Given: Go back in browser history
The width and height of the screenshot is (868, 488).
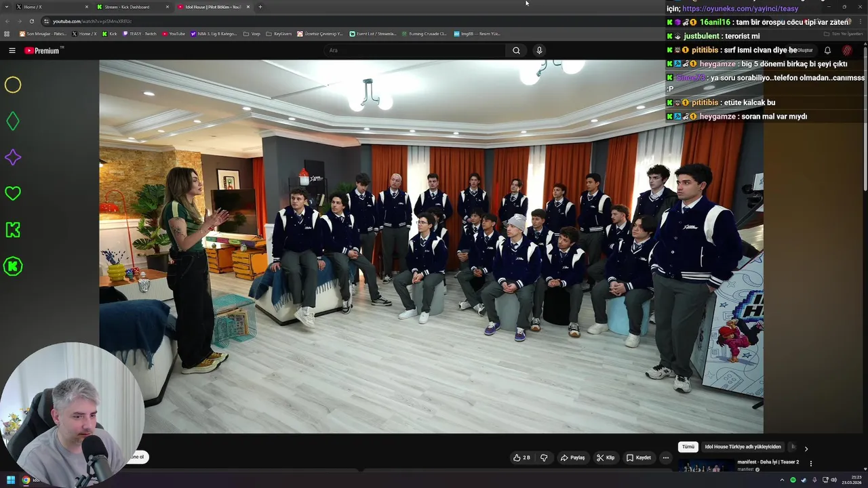Looking at the screenshot, I should coord(7,21).
